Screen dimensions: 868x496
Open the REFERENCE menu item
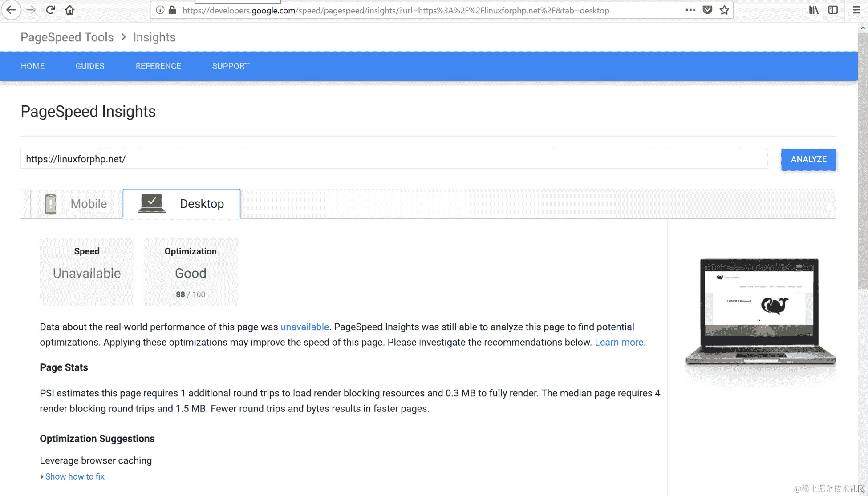pos(158,66)
